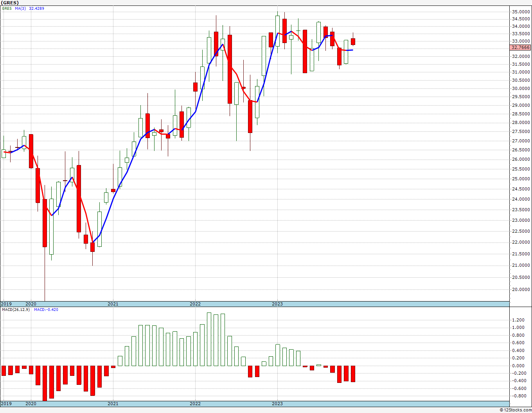The height and width of the screenshot is (413, 532).
Task: Select the "24.0000" price level label
Action: point(521,199)
